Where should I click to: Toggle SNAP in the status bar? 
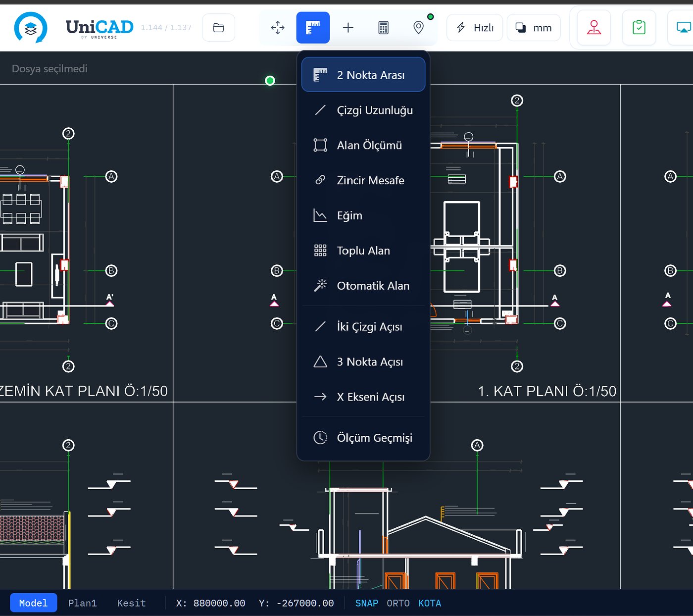point(366,603)
